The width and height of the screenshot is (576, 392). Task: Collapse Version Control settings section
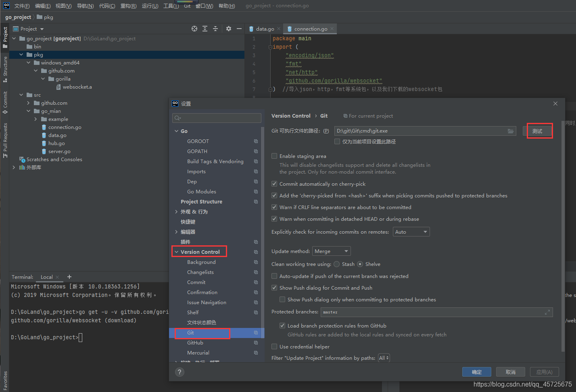[176, 252]
